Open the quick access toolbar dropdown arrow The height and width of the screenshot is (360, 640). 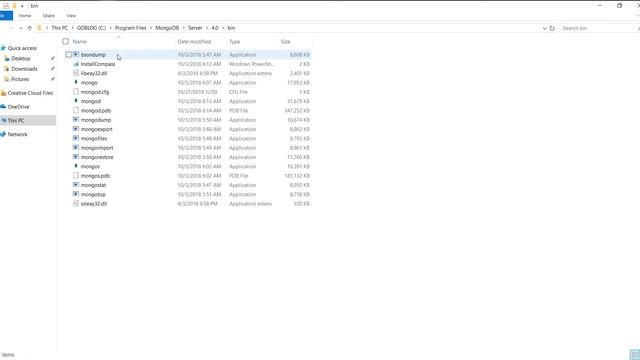pos(22,6)
